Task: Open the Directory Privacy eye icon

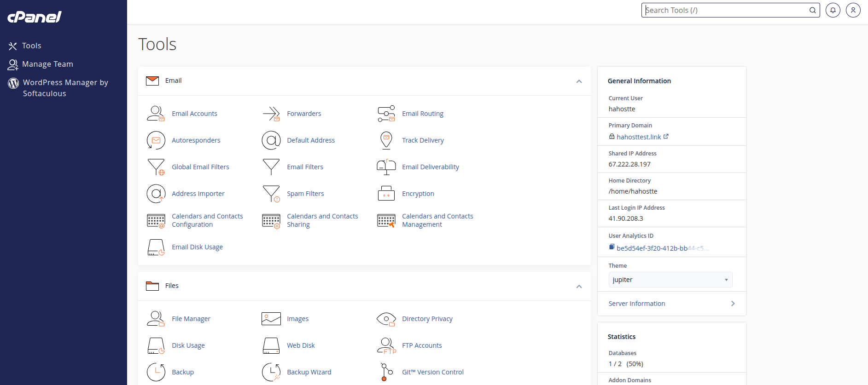Action: pyautogui.click(x=386, y=319)
